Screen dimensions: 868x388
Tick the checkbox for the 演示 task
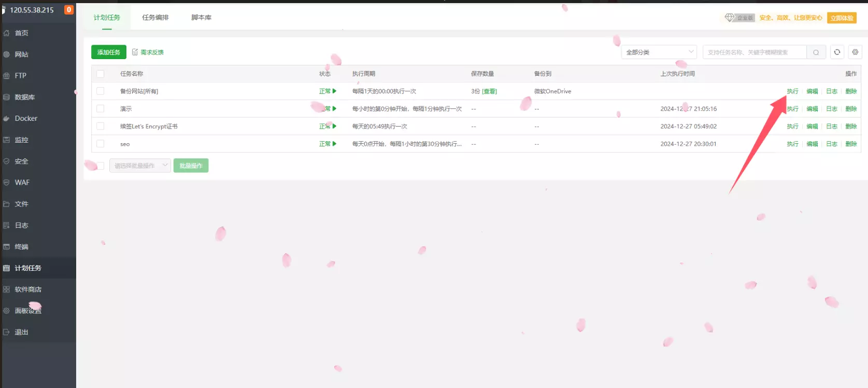click(x=101, y=109)
